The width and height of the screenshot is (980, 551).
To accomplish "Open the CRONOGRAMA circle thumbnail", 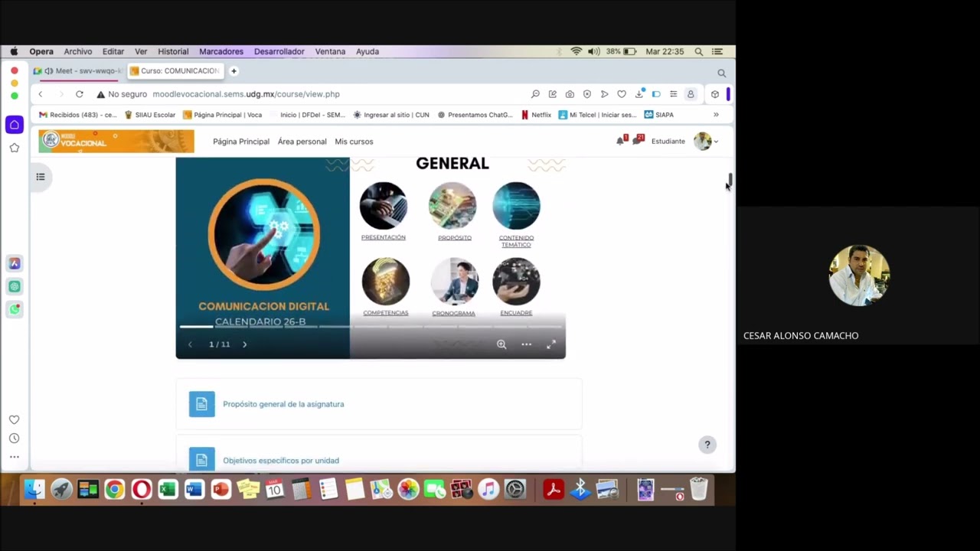I will point(454,281).
